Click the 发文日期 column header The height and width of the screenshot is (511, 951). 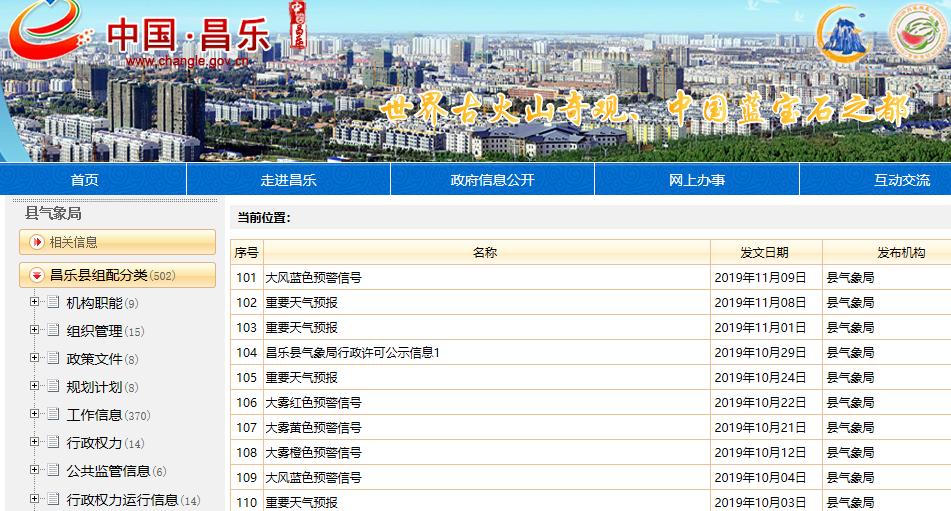point(765,253)
